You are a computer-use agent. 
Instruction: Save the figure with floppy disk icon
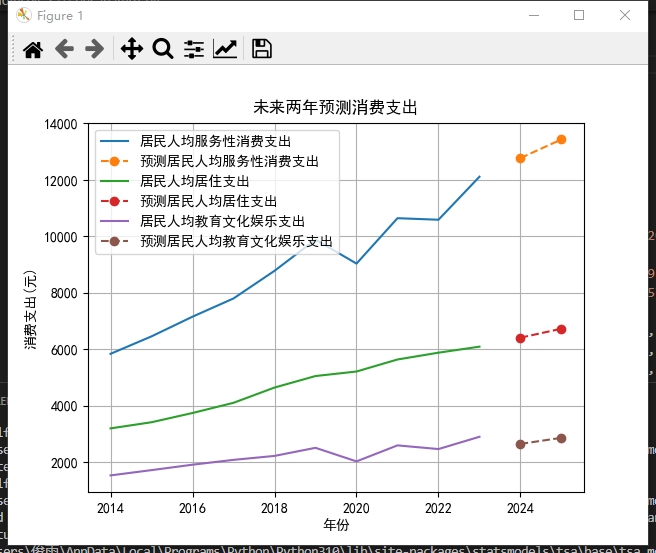[262, 49]
